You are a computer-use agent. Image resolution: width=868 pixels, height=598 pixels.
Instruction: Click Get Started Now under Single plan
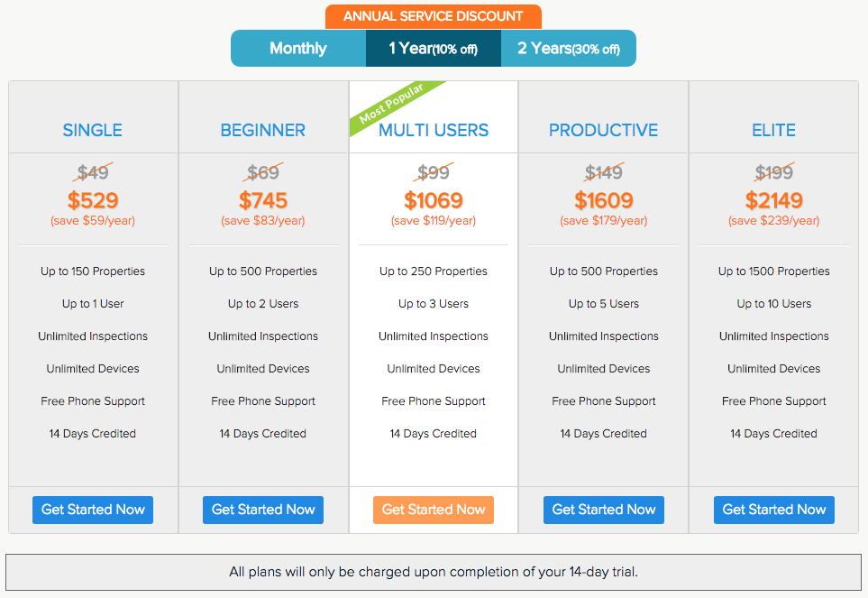click(93, 510)
